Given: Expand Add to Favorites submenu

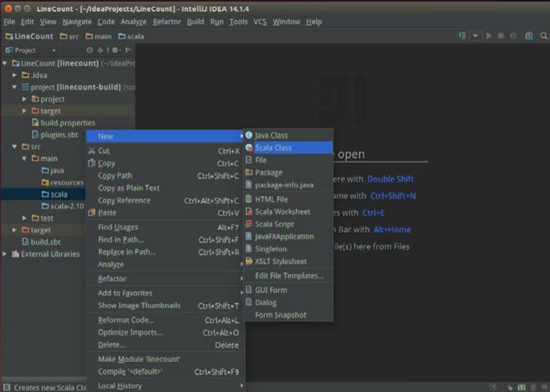Looking at the screenshot, I should pyautogui.click(x=165, y=293).
